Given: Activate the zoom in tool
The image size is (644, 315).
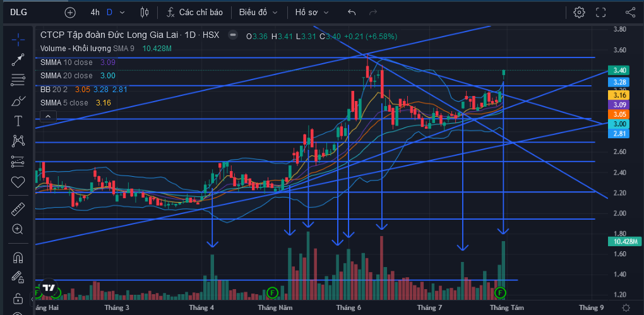Looking at the screenshot, I should point(18,230).
